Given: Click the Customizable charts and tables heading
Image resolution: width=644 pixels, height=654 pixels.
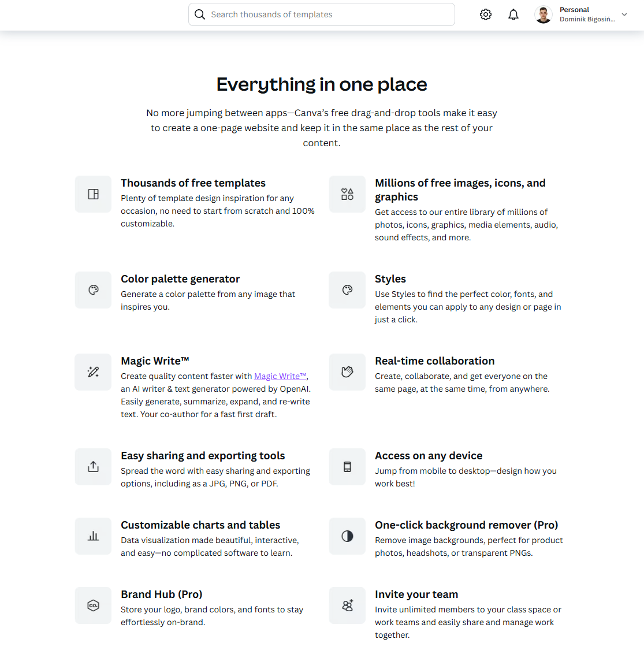Looking at the screenshot, I should pos(200,525).
